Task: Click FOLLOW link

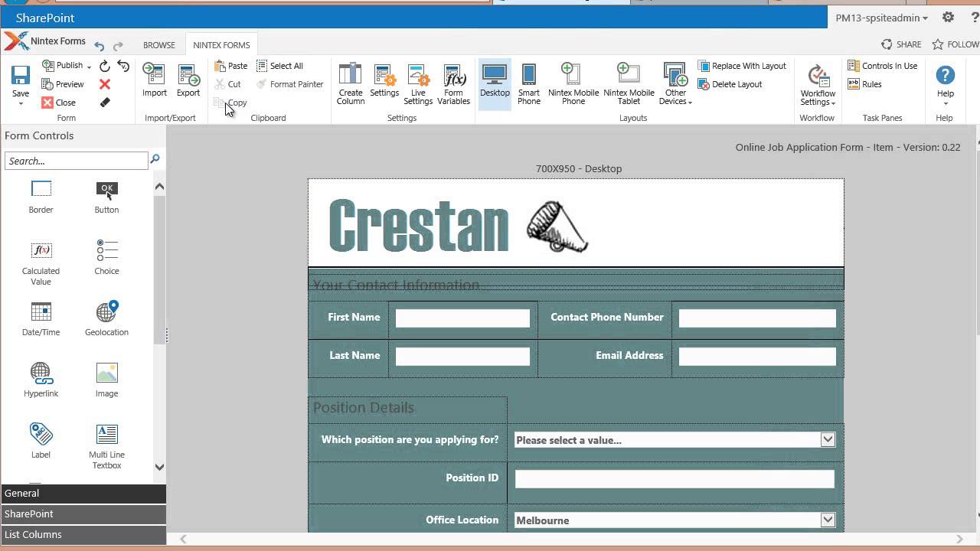Action: [x=955, y=44]
